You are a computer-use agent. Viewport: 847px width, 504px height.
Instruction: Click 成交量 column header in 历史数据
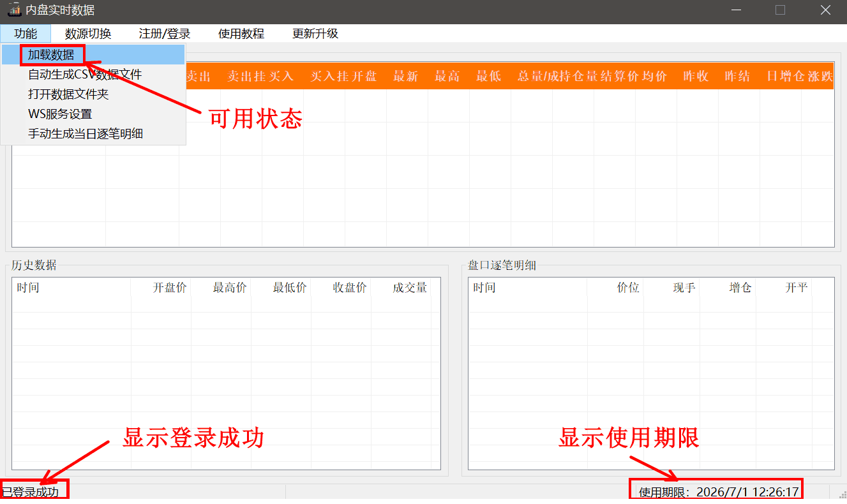(410, 288)
